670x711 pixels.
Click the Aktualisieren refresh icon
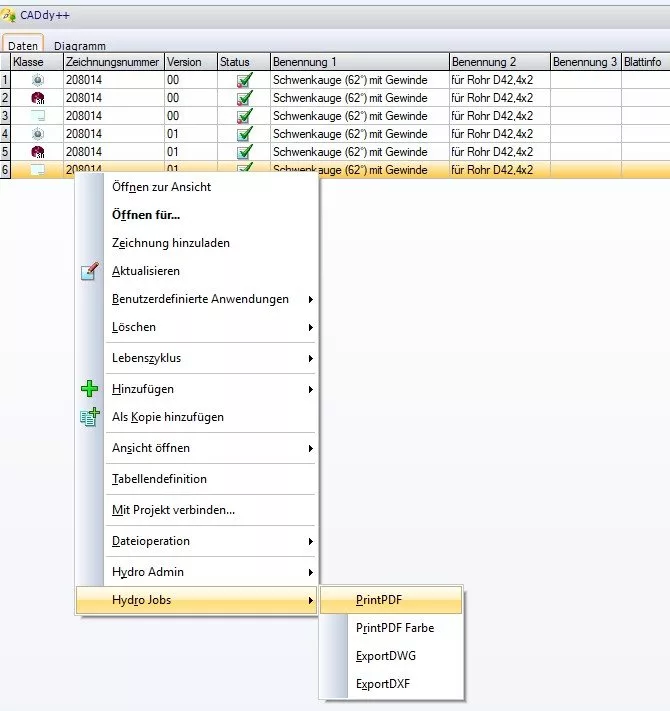click(90, 271)
